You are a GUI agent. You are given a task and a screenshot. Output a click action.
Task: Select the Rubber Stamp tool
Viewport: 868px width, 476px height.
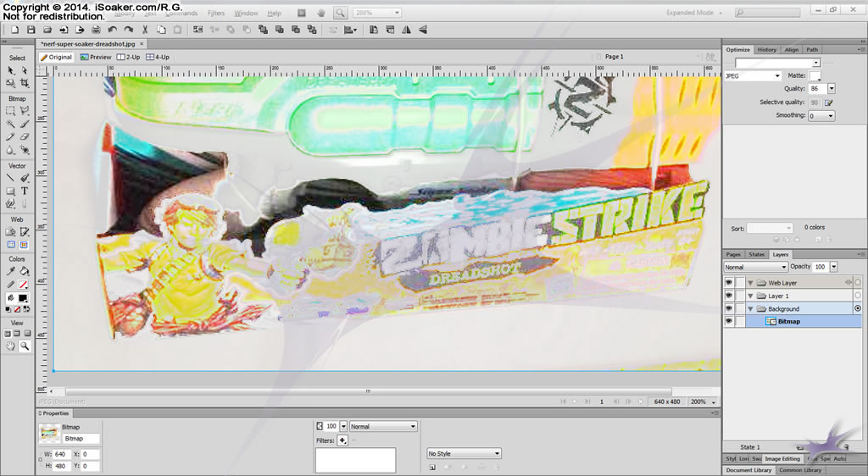pos(25,150)
